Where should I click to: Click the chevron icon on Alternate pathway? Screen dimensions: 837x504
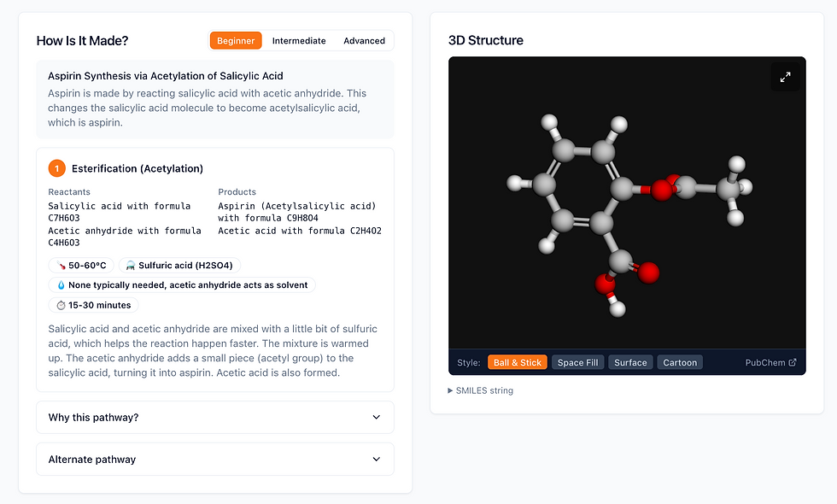(377, 460)
